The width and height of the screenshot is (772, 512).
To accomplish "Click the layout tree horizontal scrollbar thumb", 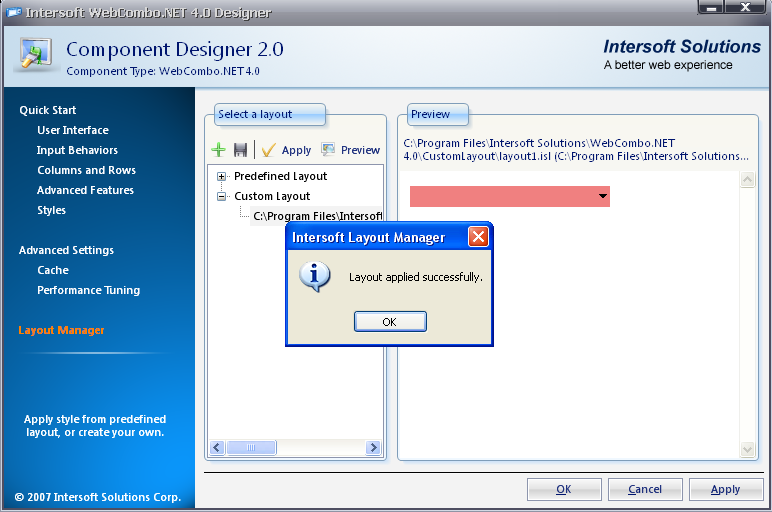I will click(251, 447).
